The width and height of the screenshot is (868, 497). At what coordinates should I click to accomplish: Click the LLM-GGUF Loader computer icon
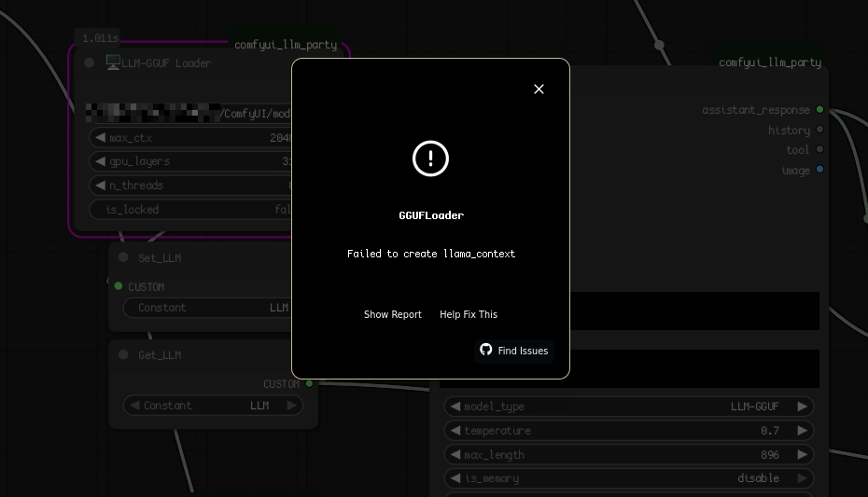click(113, 62)
